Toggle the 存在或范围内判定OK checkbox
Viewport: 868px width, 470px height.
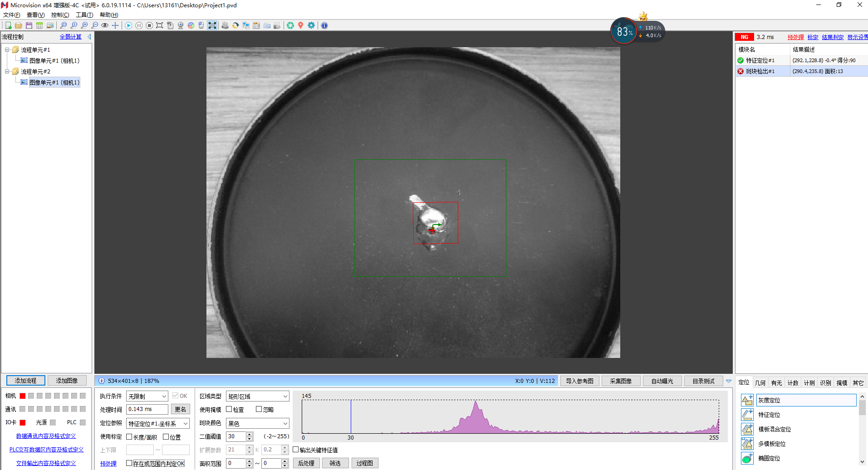(129, 463)
